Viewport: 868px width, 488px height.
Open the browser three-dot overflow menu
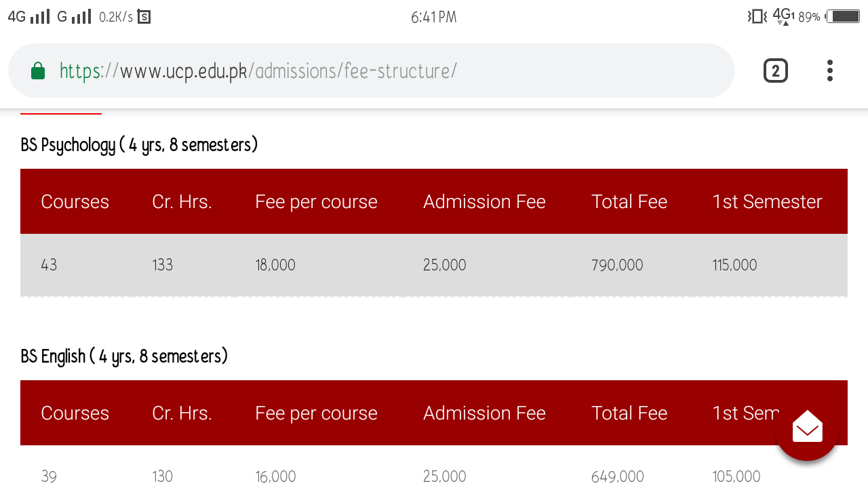coord(830,70)
